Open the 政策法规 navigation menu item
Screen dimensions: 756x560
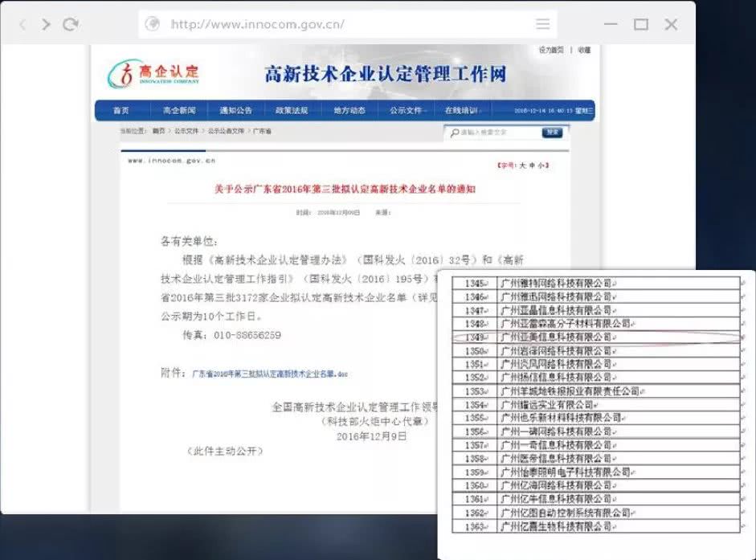point(292,110)
